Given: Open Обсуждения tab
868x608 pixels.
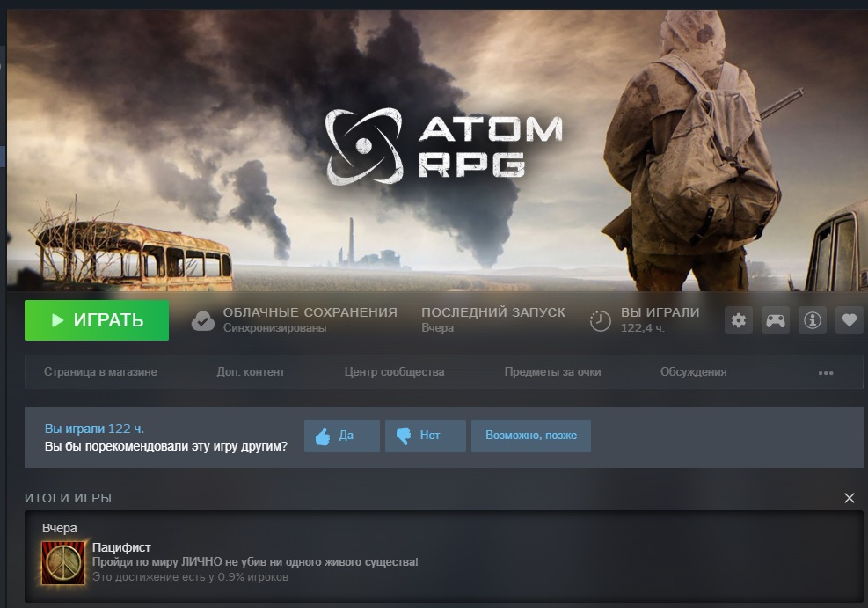Looking at the screenshot, I should pyautogui.click(x=693, y=372).
